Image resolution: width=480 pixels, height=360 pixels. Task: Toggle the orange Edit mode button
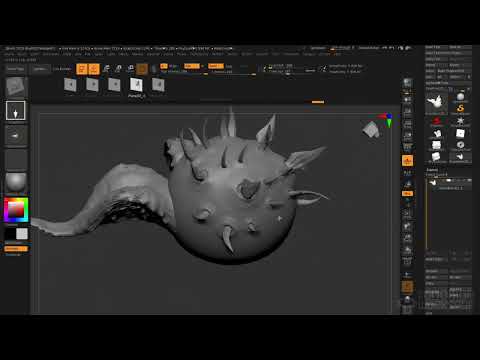[82, 69]
